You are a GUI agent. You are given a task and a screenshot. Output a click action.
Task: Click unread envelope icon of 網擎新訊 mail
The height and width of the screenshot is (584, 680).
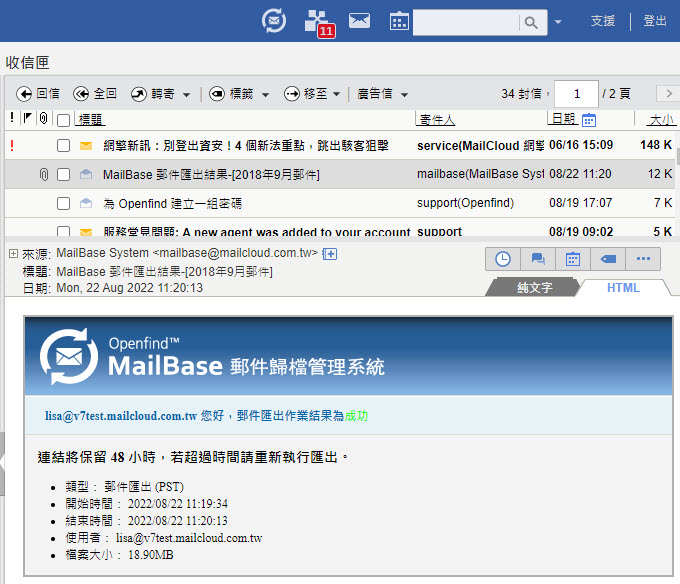[86, 146]
